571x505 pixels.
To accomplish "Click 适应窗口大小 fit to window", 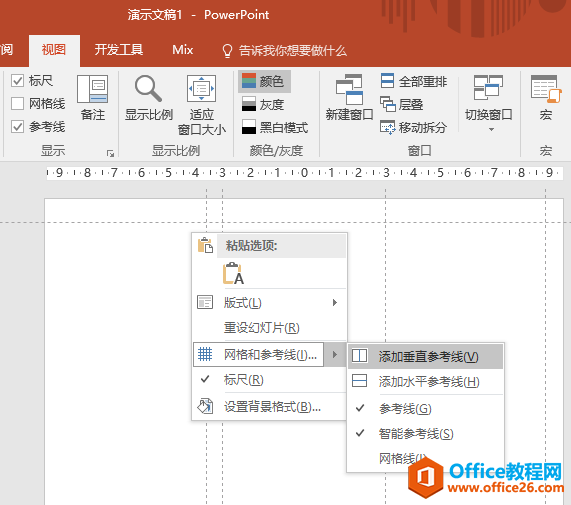I will (x=201, y=105).
